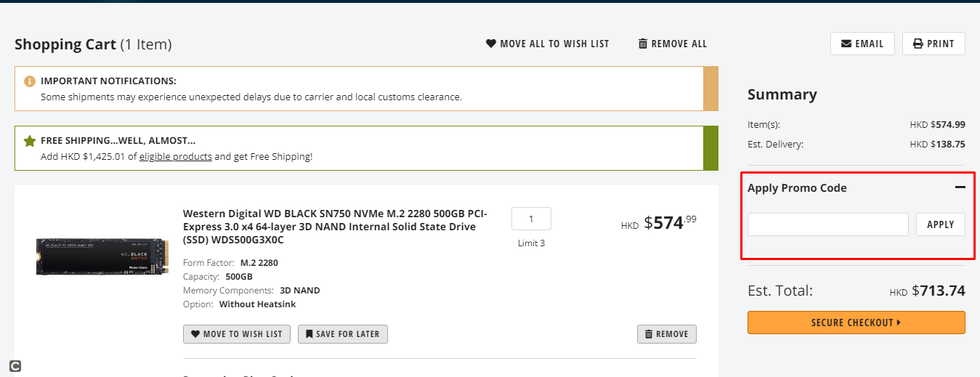This screenshot has width=980, height=377.
Task: Open the Western Digital SN750 product title
Action: pos(335,227)
